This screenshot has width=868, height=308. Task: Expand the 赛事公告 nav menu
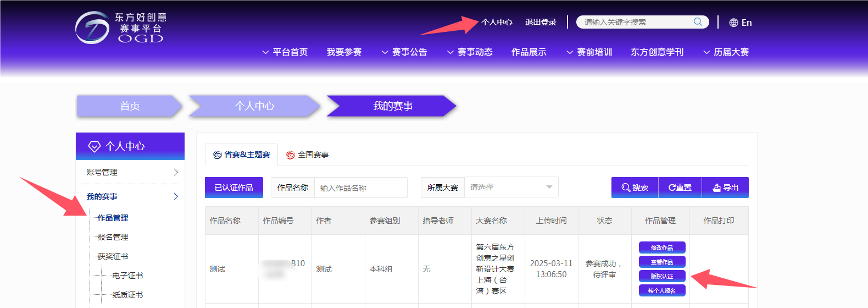point(404,52)
